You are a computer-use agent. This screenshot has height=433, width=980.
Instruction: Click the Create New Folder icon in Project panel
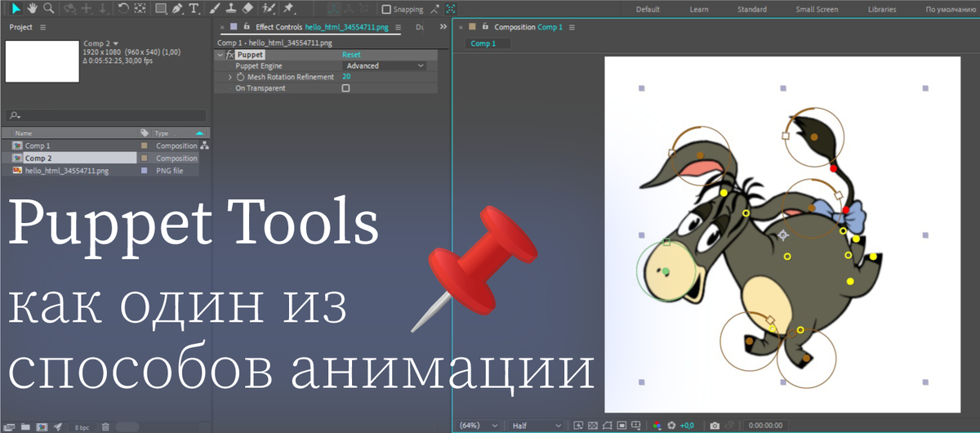[x=25, y=426]
